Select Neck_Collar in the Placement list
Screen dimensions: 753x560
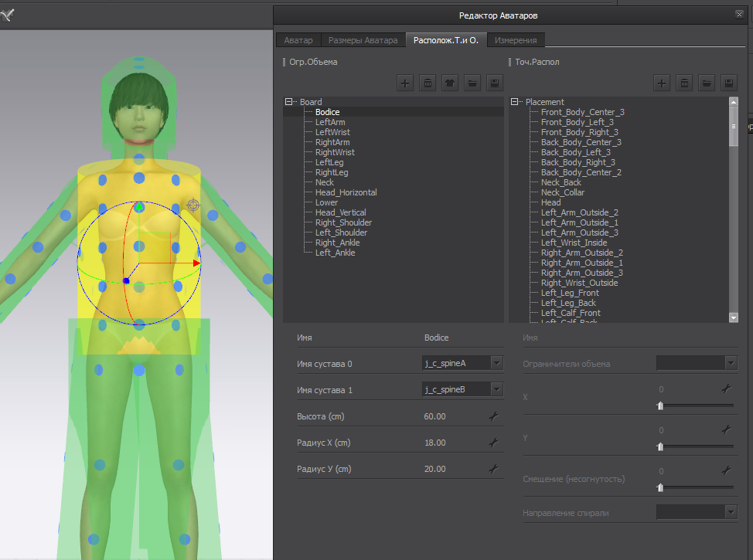[x=562, y=192]
